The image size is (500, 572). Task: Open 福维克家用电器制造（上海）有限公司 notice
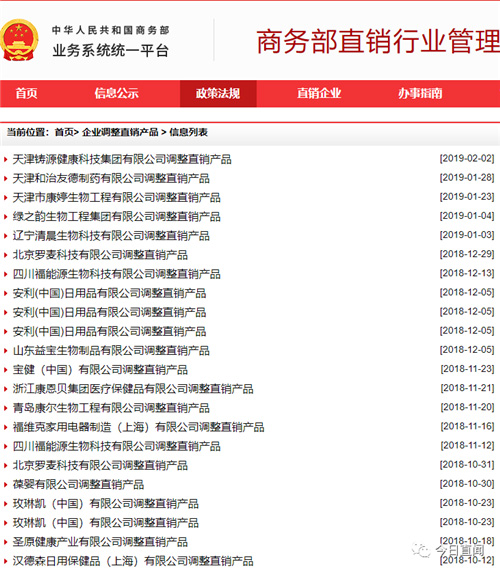(x=139, y=427)
